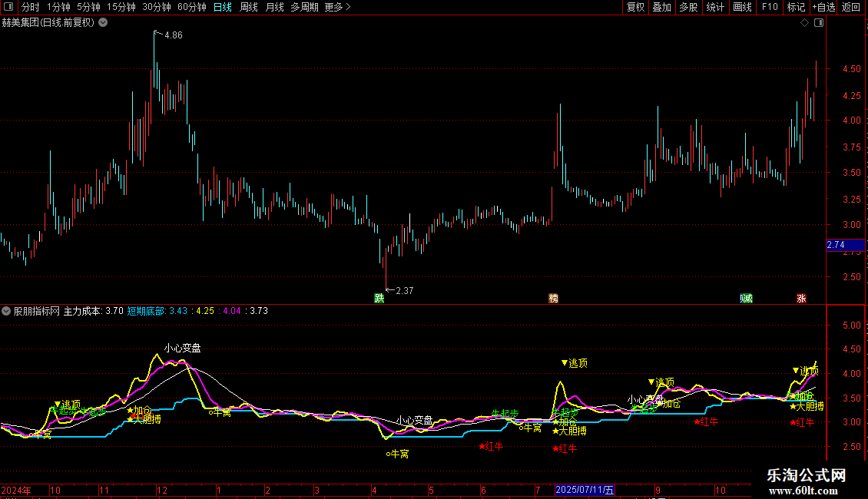Click the 4.50 price axis label

[x=851, y=69]
